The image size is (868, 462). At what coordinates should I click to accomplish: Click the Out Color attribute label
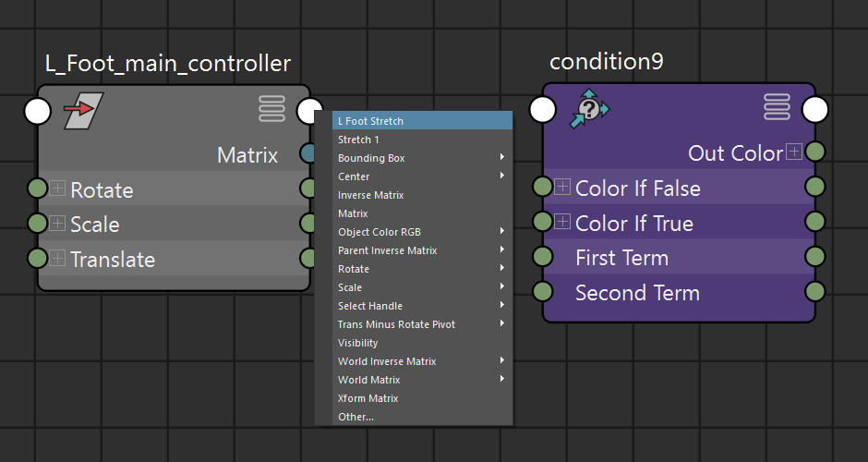pos(736,152)
